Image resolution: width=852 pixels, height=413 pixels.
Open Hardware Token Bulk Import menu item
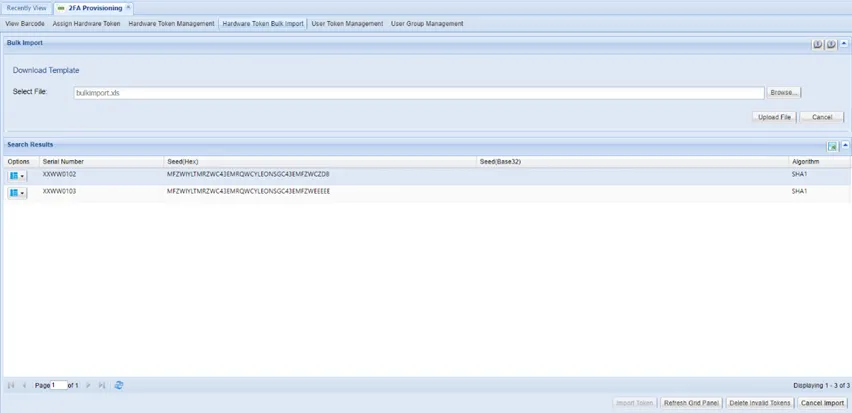(x=263, y=24)
